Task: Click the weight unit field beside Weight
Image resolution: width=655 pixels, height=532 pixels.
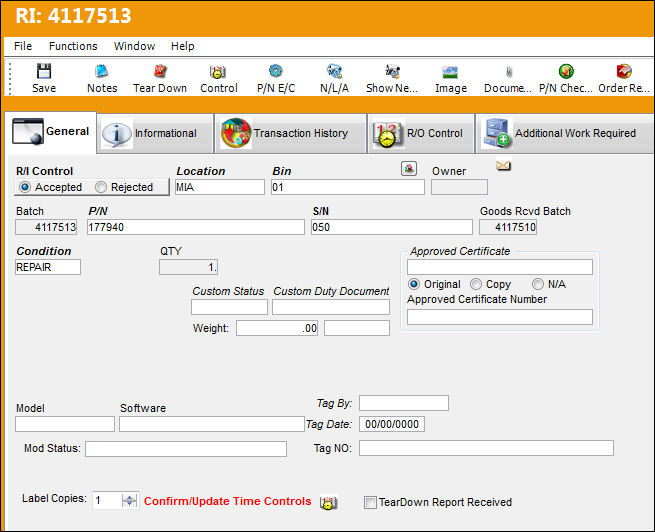Action: (x=357, y=328)
